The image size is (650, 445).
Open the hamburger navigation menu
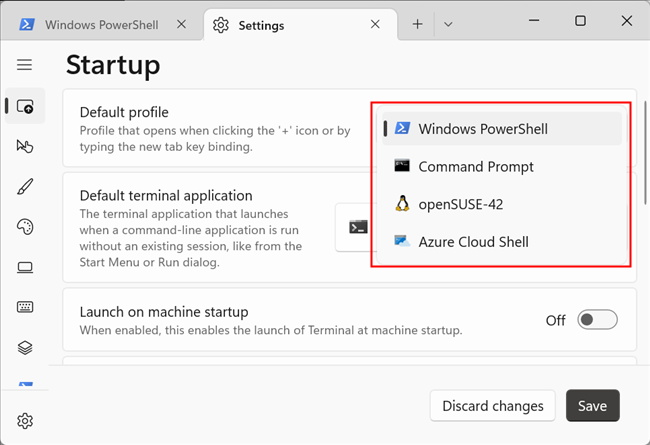[24, 65]
